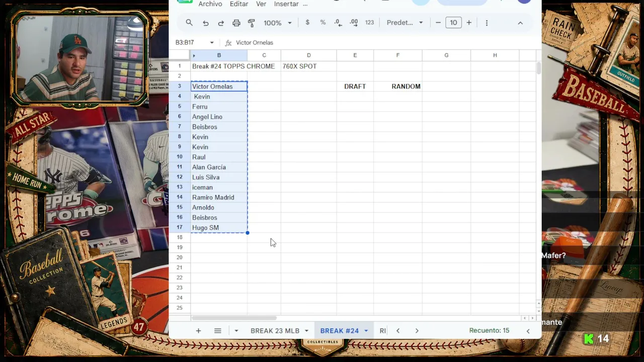Open the Recuento: 15 summary dropdown

point(489,330)
